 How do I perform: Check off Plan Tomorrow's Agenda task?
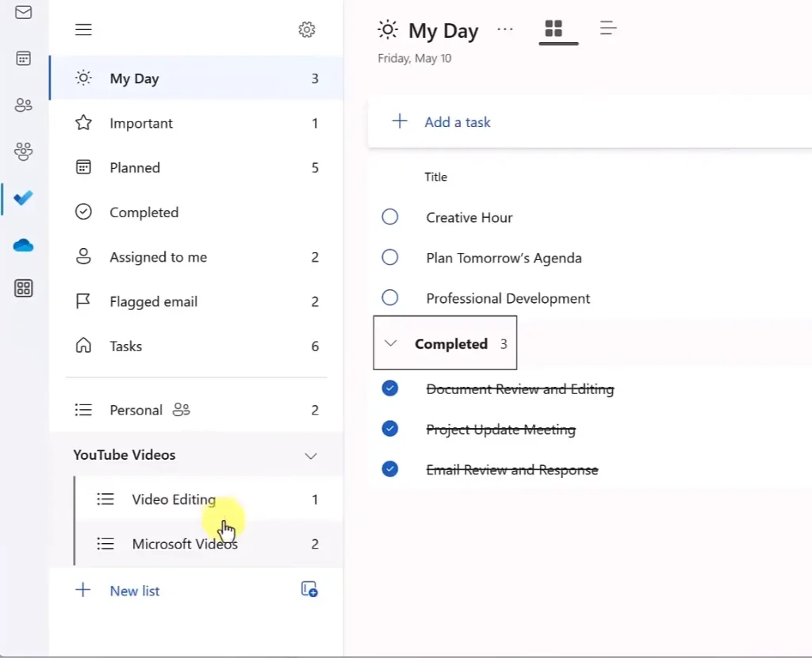390,258
